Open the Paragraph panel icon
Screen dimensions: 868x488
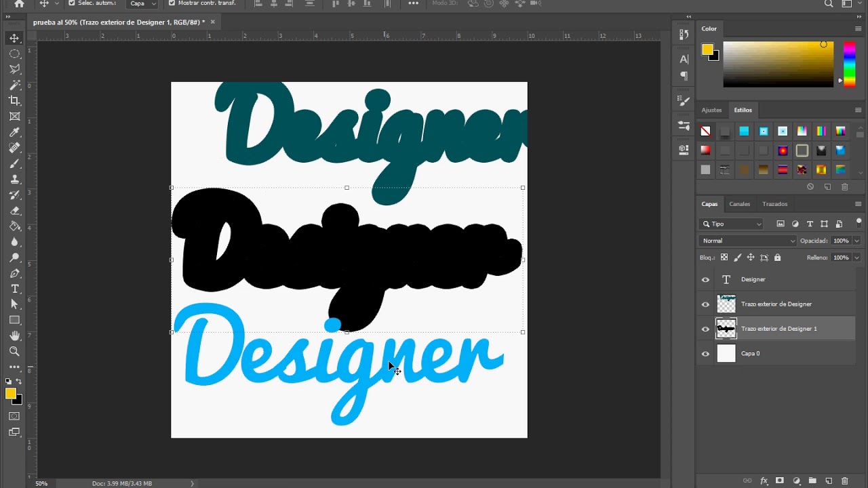click(x=684, y=75)
